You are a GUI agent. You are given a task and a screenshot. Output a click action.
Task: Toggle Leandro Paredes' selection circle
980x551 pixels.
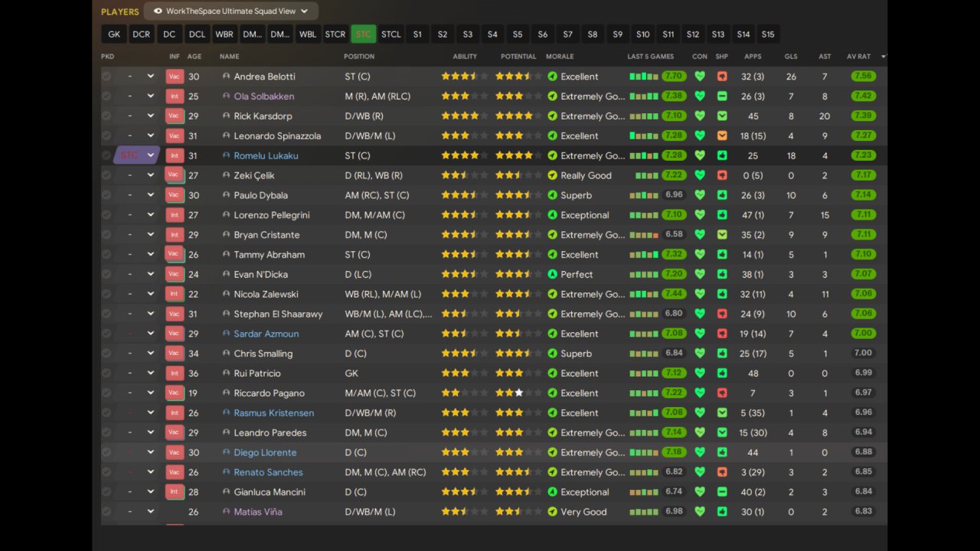(106, 432)
